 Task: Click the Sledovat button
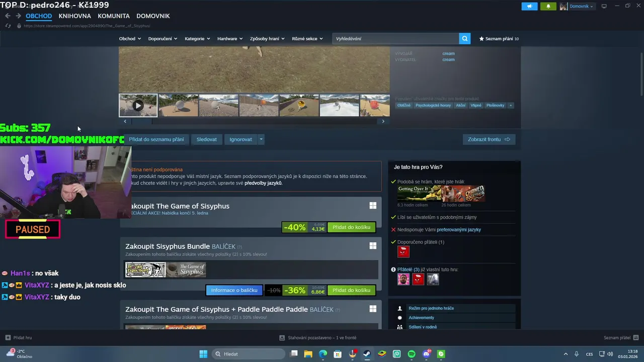[x=207, y=139]
